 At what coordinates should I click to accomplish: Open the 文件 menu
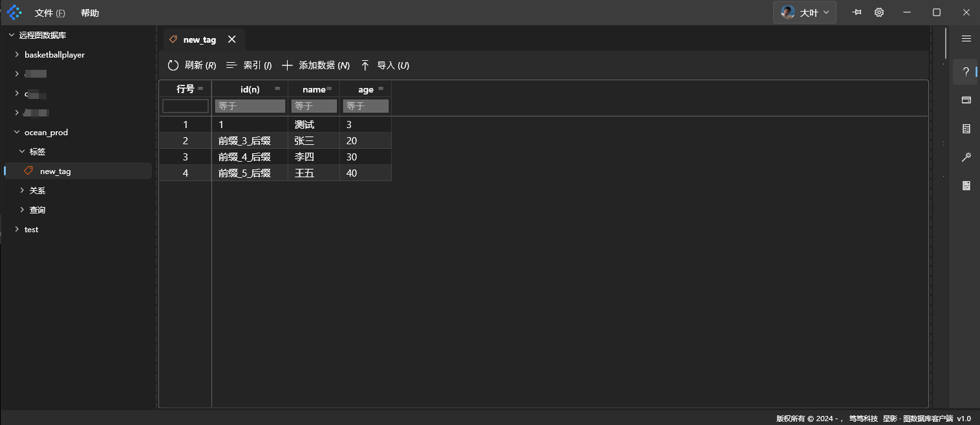(x=50, y=13)
